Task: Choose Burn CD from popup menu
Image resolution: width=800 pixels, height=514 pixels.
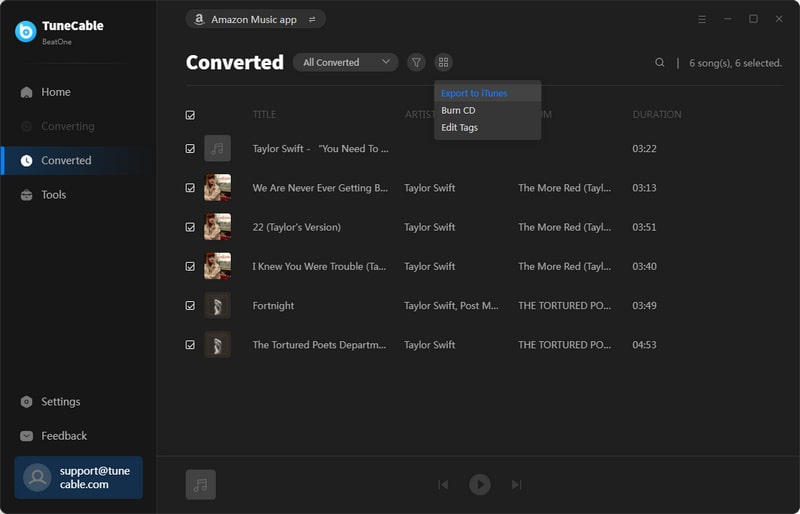Action: (487, 110)
